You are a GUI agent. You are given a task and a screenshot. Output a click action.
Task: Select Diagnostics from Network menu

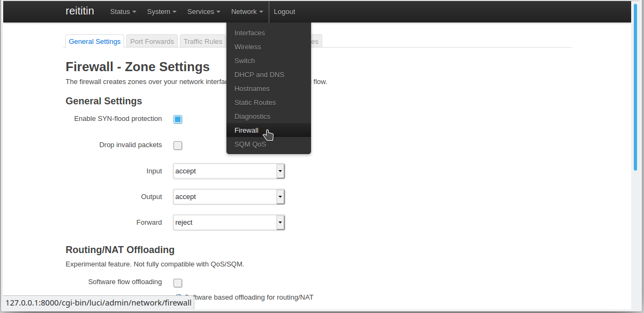pos(252,117)
